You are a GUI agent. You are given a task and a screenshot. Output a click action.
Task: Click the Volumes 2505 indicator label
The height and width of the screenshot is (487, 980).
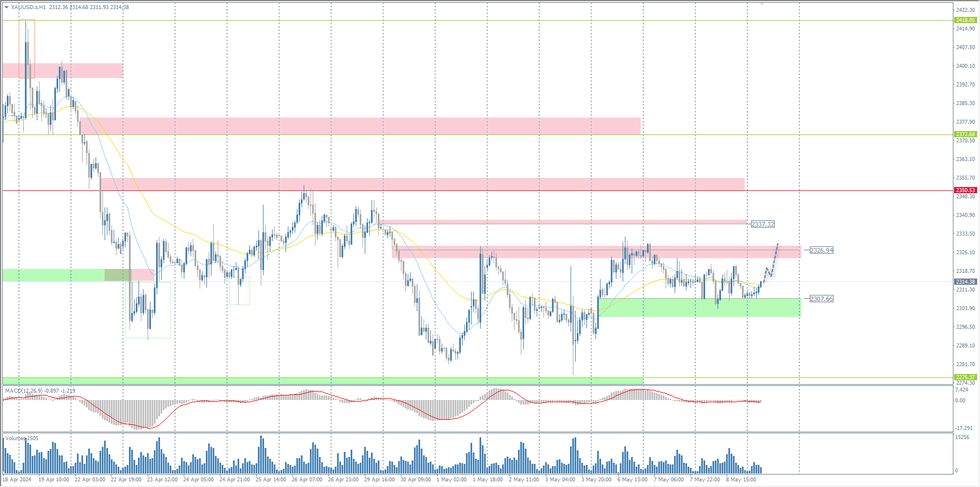click(22, 438)
